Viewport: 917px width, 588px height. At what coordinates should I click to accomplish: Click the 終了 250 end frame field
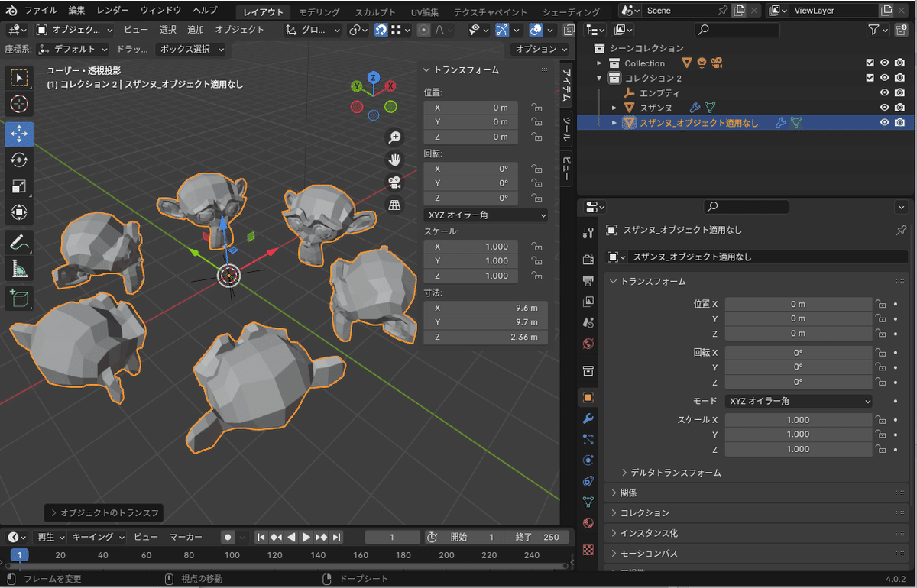click(x=537, y=537)
